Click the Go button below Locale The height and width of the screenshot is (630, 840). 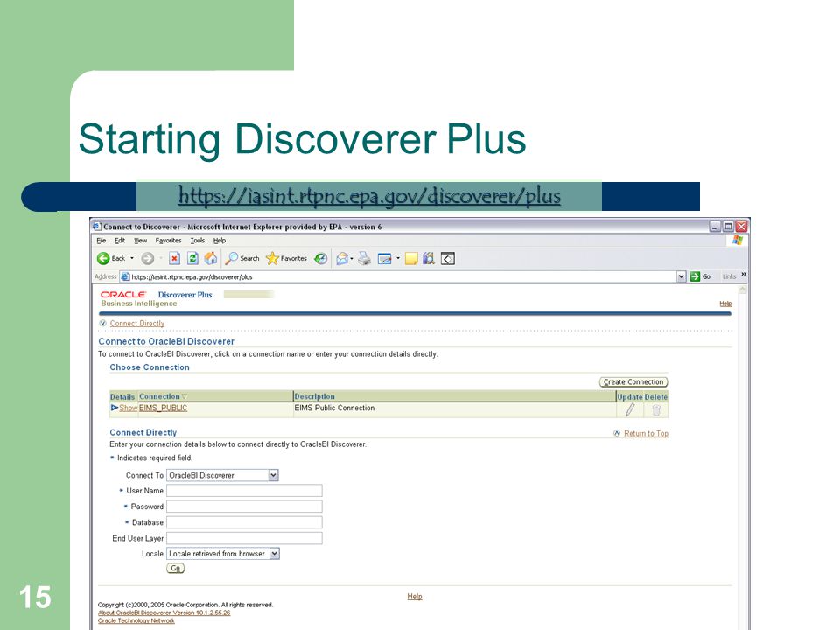175,569
